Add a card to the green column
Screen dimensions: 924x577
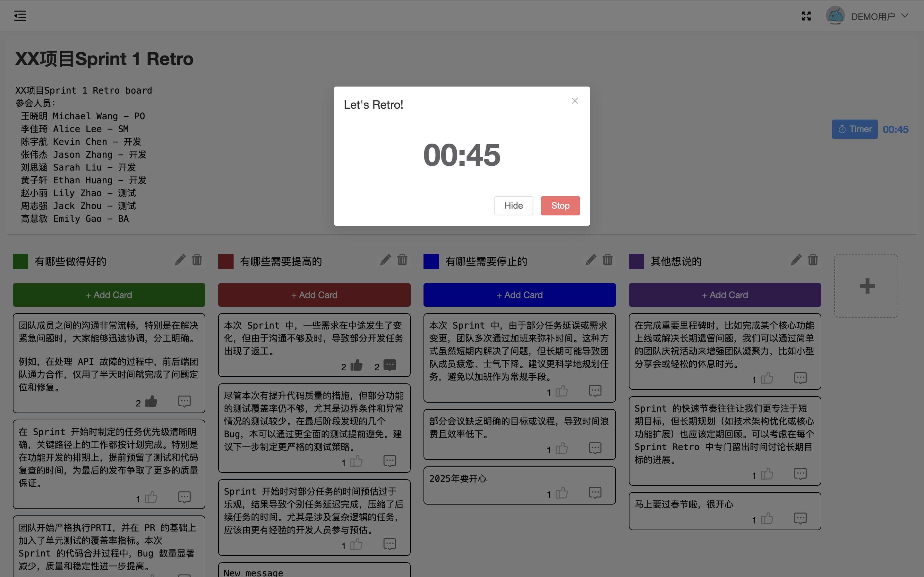click(109, 295)
